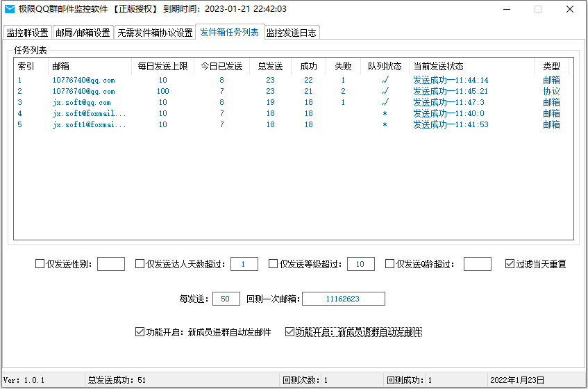Image resolution: width=588 pixels, height=389 pixels.
Task: Sort by 每日发送上限 column header
Action: click(162, 66)
